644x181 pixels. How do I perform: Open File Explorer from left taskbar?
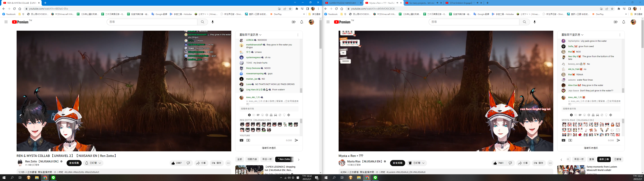37,178
